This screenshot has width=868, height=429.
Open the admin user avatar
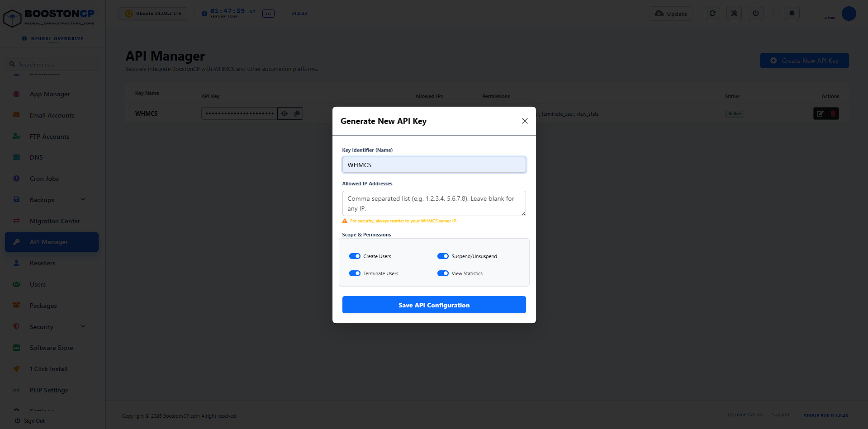(849, 14)
